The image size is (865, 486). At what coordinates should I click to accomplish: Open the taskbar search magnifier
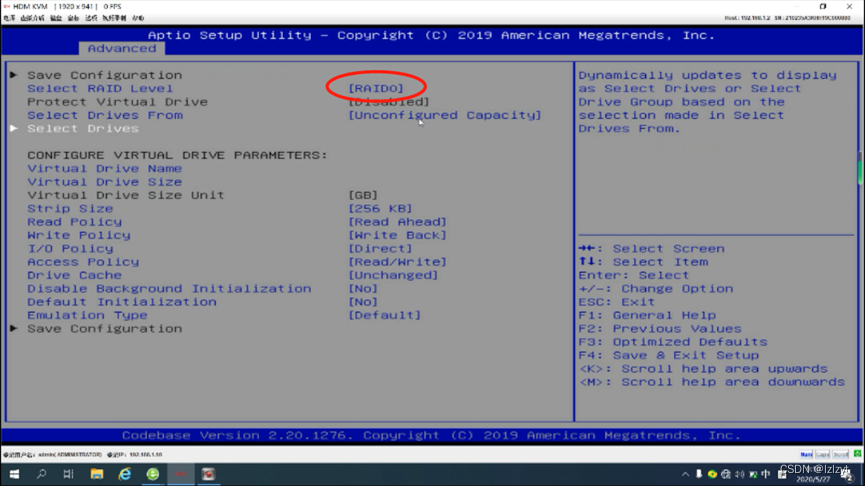click(x=41, y=474)
